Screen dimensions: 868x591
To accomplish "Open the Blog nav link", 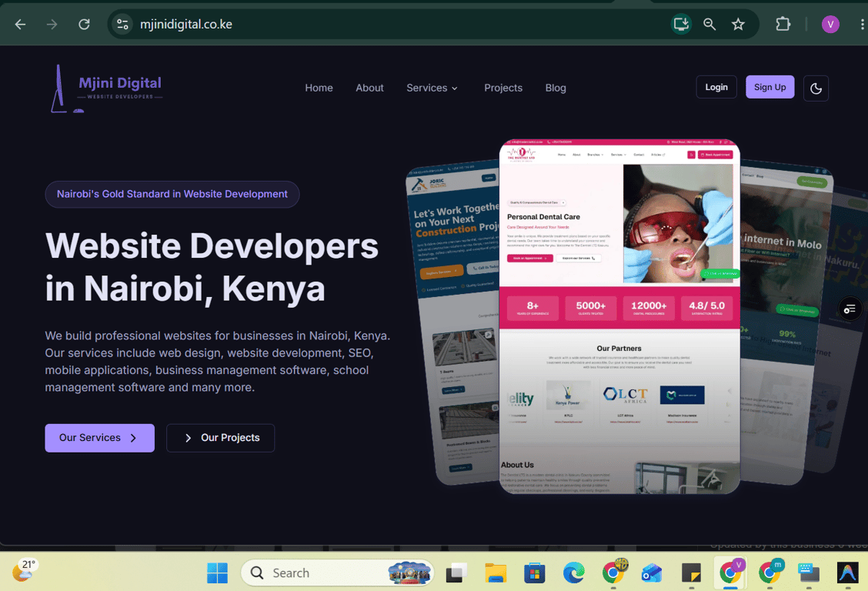I will pyautogui.click(x=556, y=88).
